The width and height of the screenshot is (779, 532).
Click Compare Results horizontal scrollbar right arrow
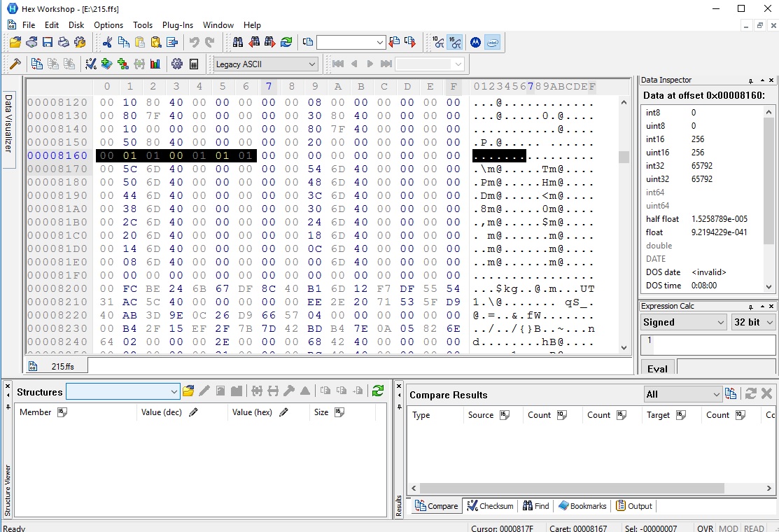[x=769, y=489]
